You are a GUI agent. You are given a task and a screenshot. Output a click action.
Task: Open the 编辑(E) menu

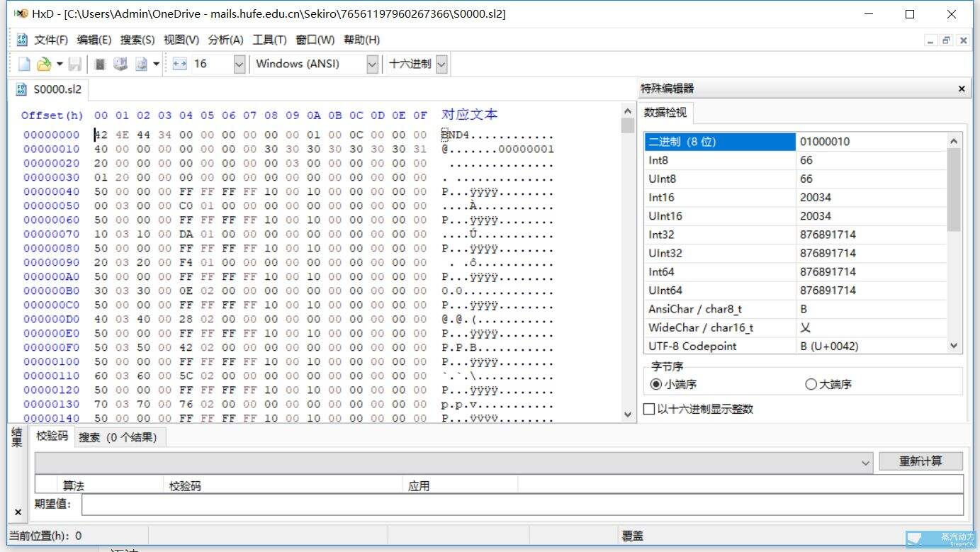[x=94, y=40]
